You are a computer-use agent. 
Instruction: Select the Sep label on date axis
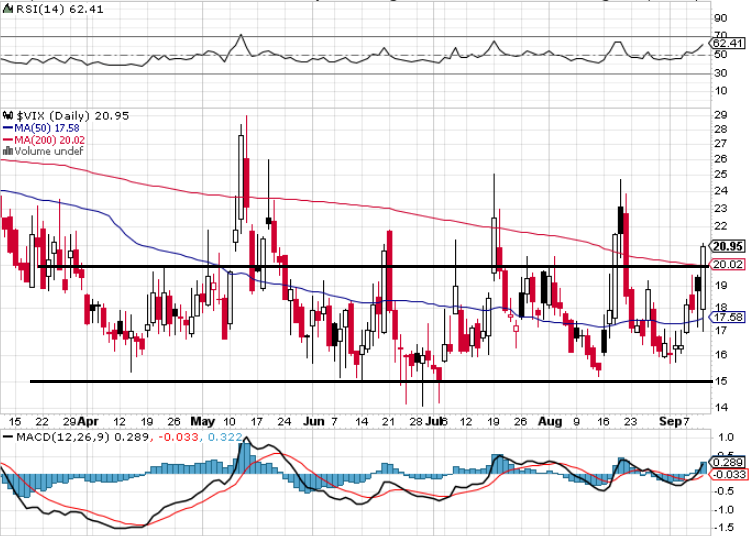click(670, 422)
